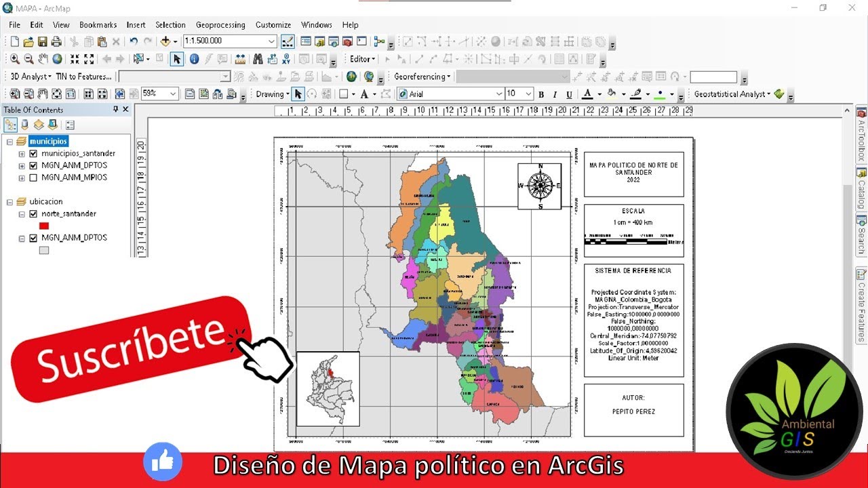Click the Go To XY icon
The image size is (868, 488).
click(x=287, y=59)
